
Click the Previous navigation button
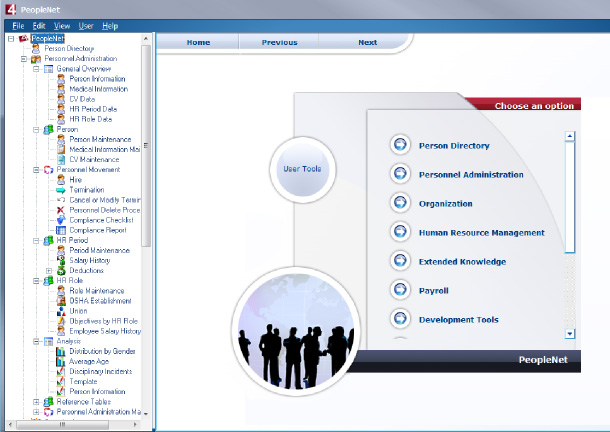279,42
